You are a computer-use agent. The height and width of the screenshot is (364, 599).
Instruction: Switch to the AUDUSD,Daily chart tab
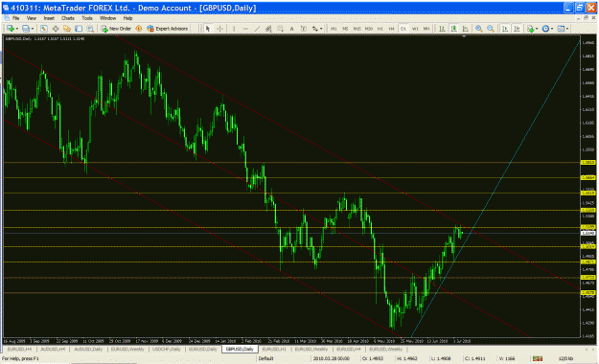pos(88,349)
